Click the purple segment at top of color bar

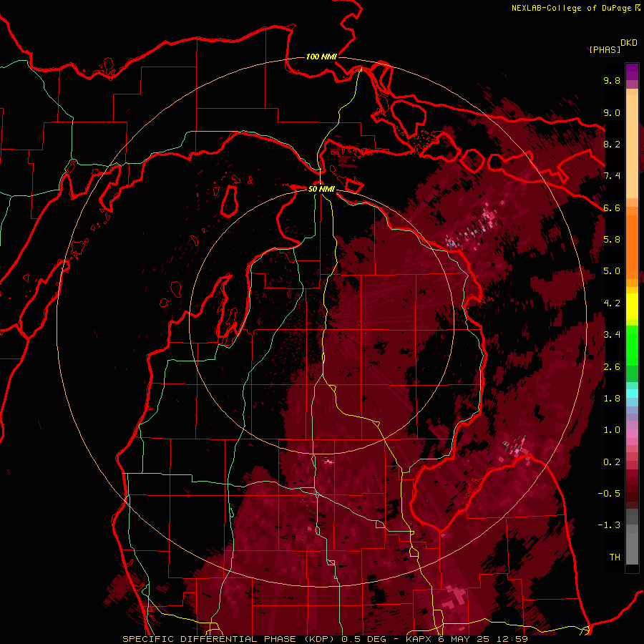tap(632, 72)
